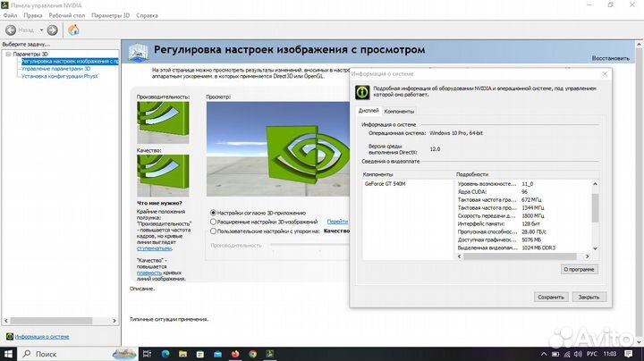Select Управление параметрами 3D tree item
The height and width of the screenshot is (361, 644).
pyautogui.click(x=55, y=69)
